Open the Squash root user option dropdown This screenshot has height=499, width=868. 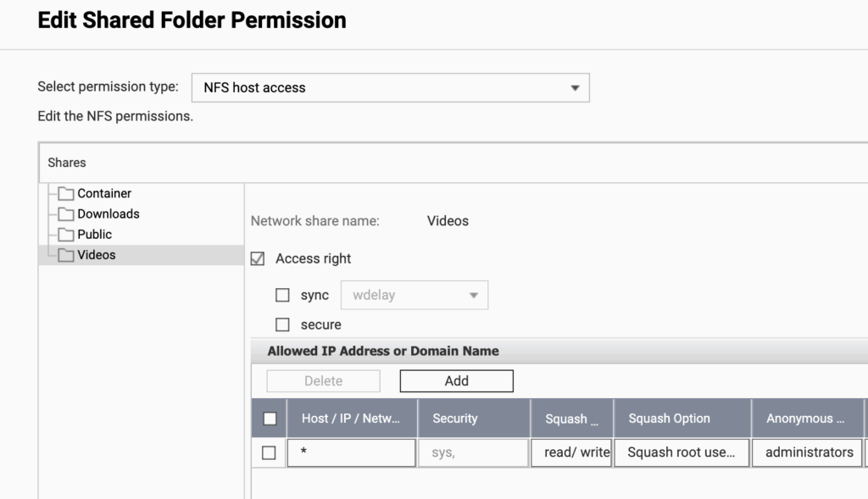click(x=682, y=452)
